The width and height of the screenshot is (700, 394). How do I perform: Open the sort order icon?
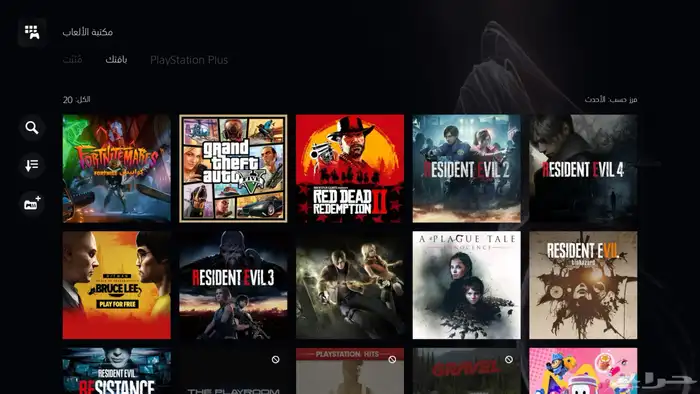32,166
